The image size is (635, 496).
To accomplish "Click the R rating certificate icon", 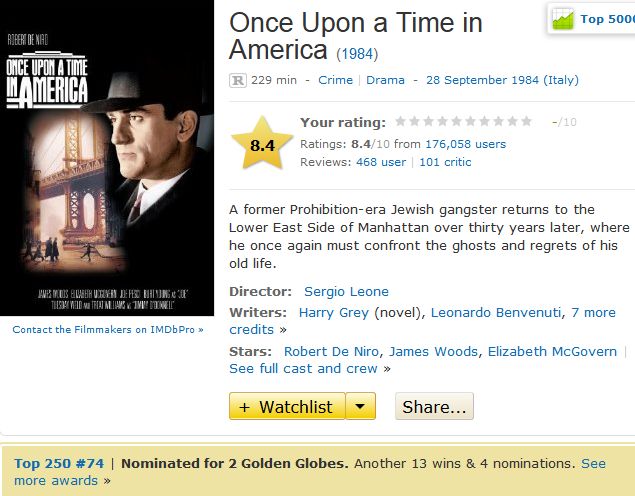I will click(x=238, y=80).
